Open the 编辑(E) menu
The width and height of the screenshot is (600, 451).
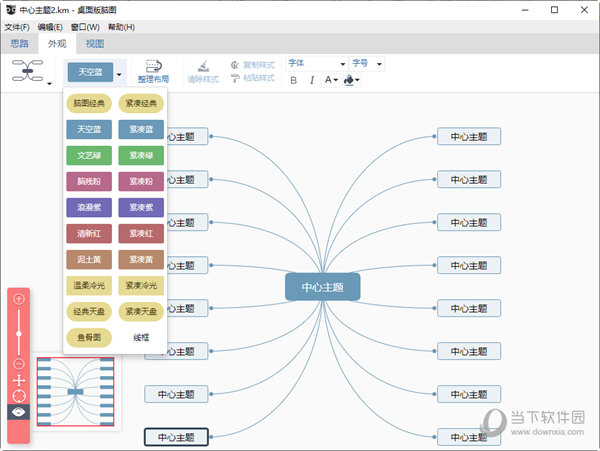click(x=50, y=27)
